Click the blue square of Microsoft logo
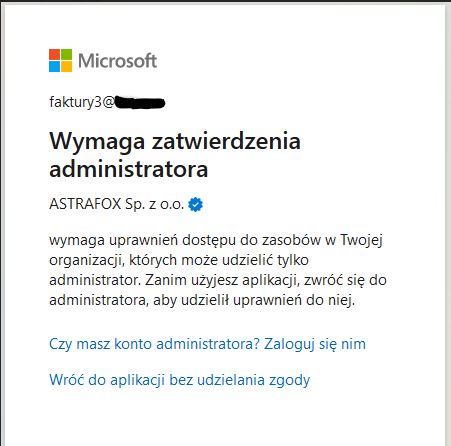 54,67
